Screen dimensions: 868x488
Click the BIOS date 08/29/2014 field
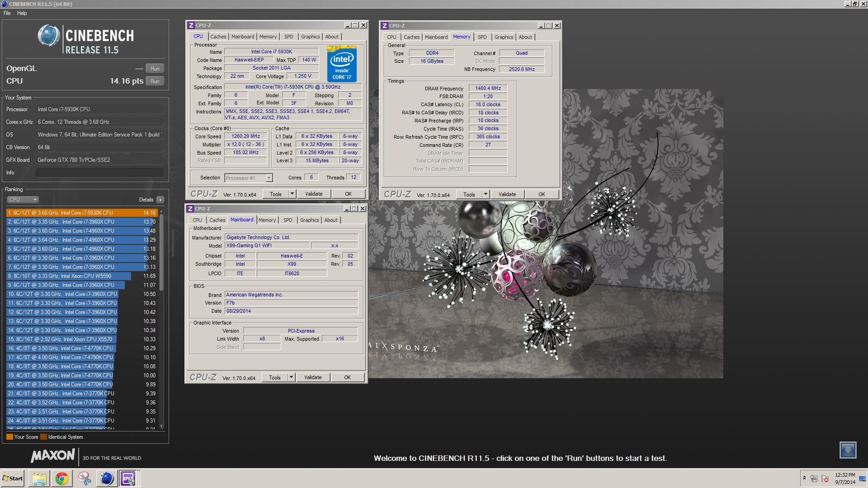pos(291,311)
